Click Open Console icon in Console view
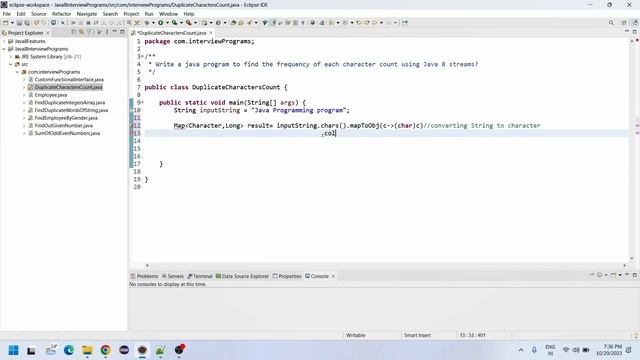 coord(613,275)
